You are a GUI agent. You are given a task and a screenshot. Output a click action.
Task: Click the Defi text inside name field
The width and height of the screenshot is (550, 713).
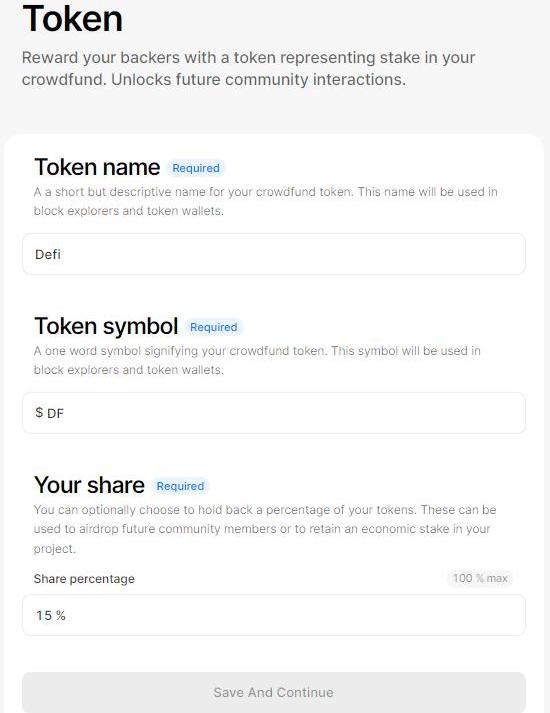point(48,254)
